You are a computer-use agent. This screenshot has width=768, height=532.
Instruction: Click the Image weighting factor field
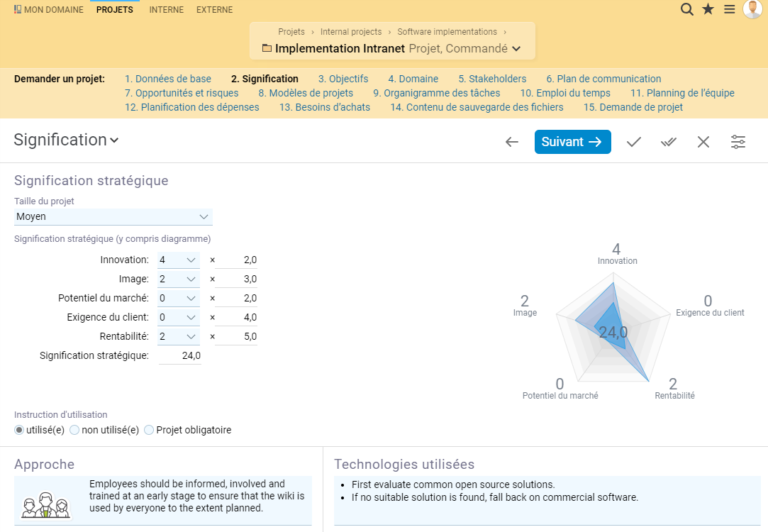236,279
